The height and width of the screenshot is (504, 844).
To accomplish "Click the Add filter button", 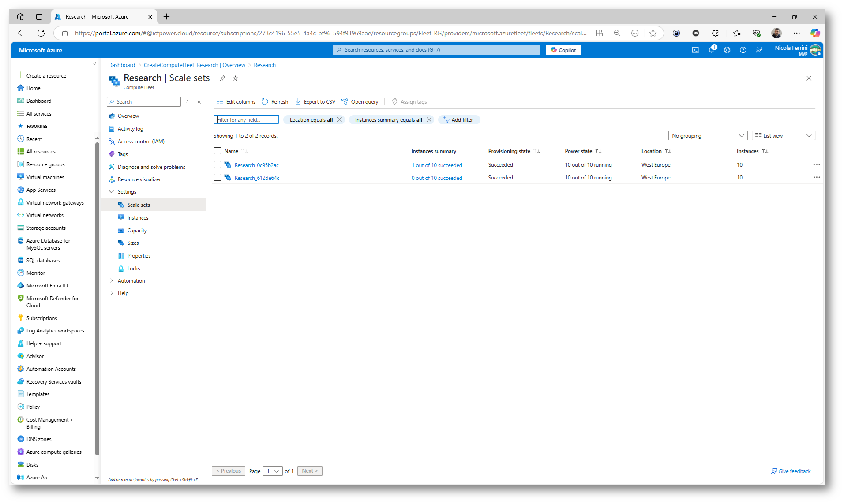I will pyautogui.click(x=458, y=120).
